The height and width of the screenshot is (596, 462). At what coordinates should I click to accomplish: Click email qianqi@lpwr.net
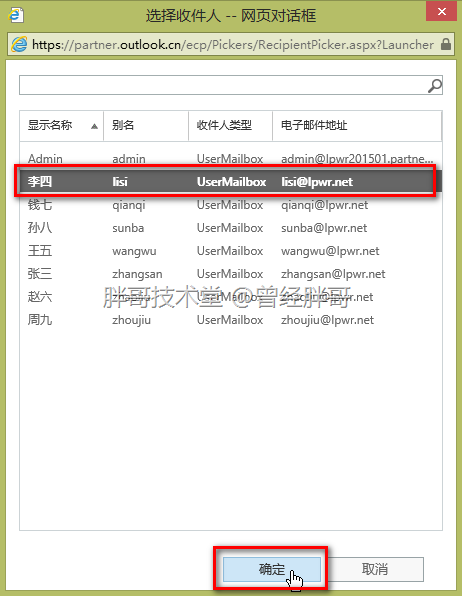coord(325,205)
